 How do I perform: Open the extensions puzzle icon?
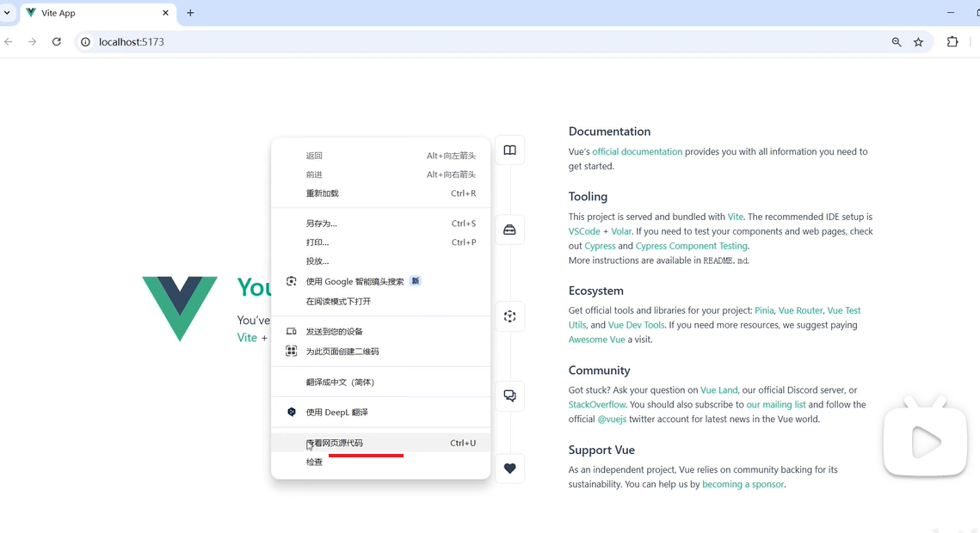952,42
